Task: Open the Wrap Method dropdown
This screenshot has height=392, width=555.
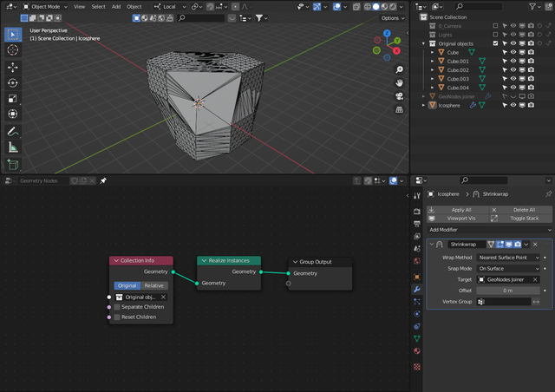Action: (508, 258)
